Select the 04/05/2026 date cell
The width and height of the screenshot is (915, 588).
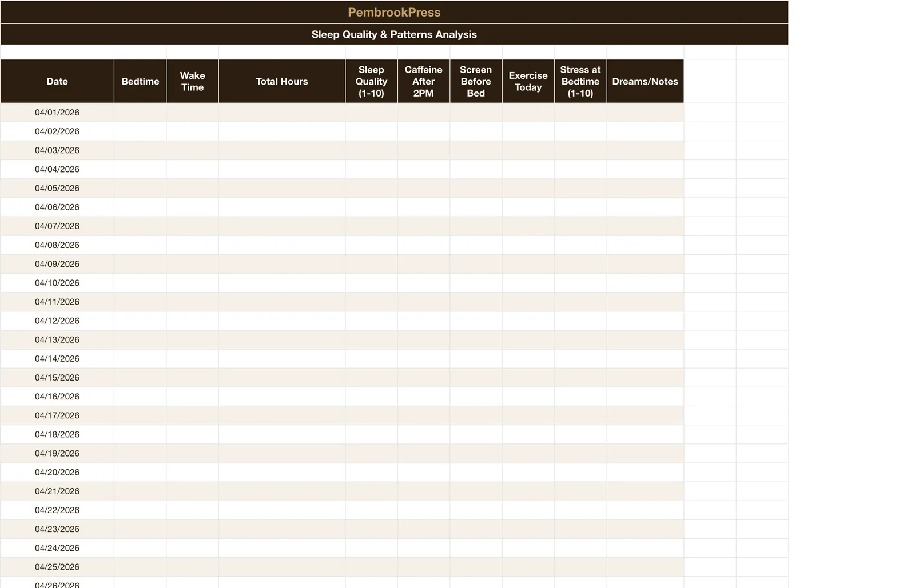(x=57, y=188)
